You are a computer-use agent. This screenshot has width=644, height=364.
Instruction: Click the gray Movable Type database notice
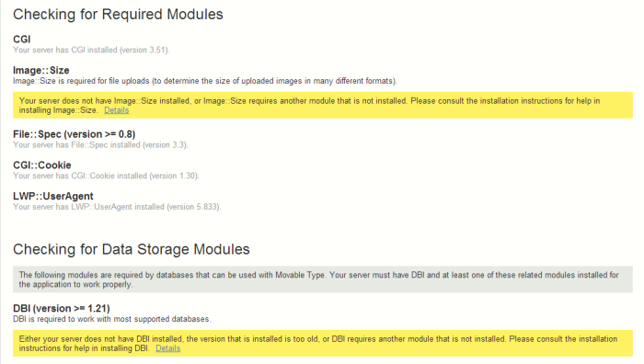click(x=323, y=279)
